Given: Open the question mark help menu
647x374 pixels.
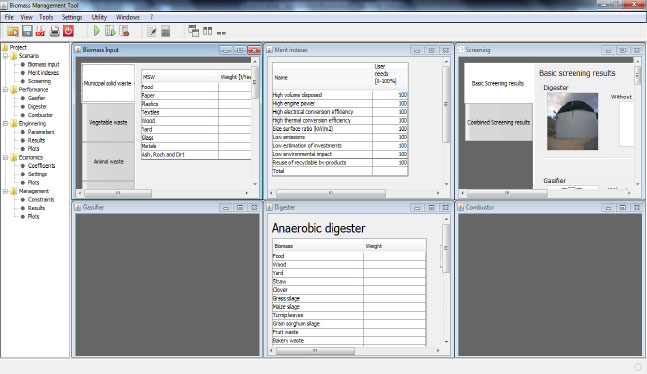Looking at the screenshot, I should click(151, 17).
